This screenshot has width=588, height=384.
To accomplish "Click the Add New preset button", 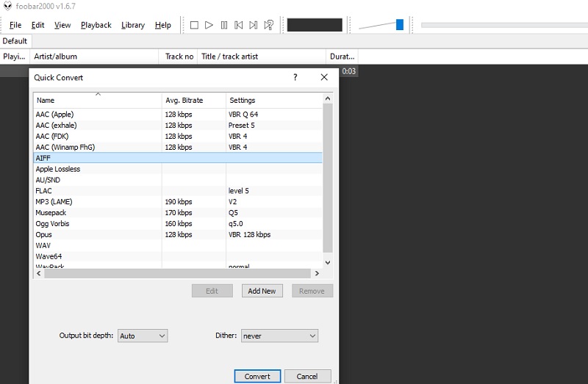I will point(262,291).
